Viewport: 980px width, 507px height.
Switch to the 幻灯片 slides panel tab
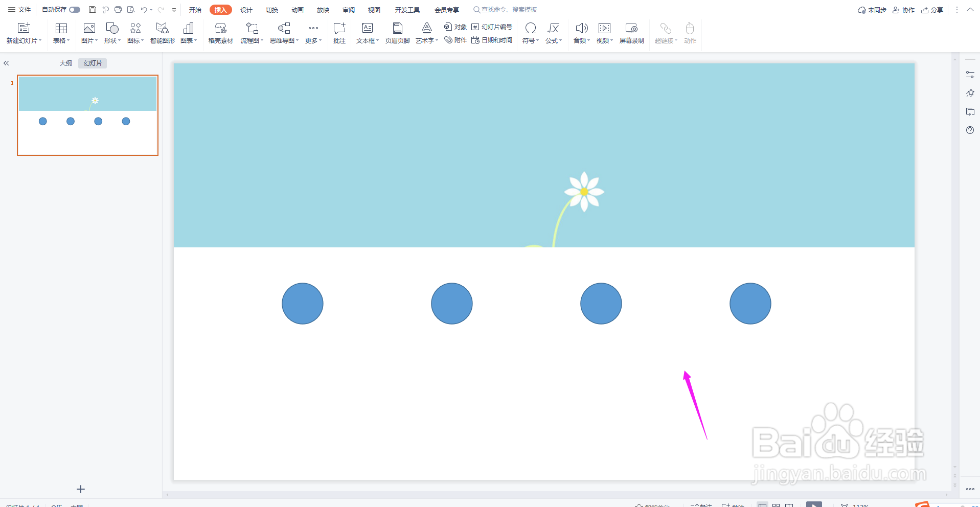(x=93, y=63)
